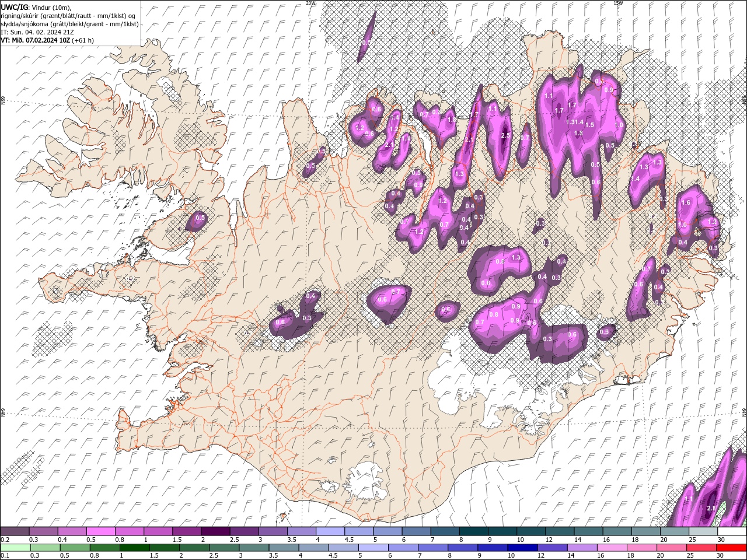Select the upper-row swatch starting at 0.8
Viewport: 747px width, 560px height.
tap(129, 531)
